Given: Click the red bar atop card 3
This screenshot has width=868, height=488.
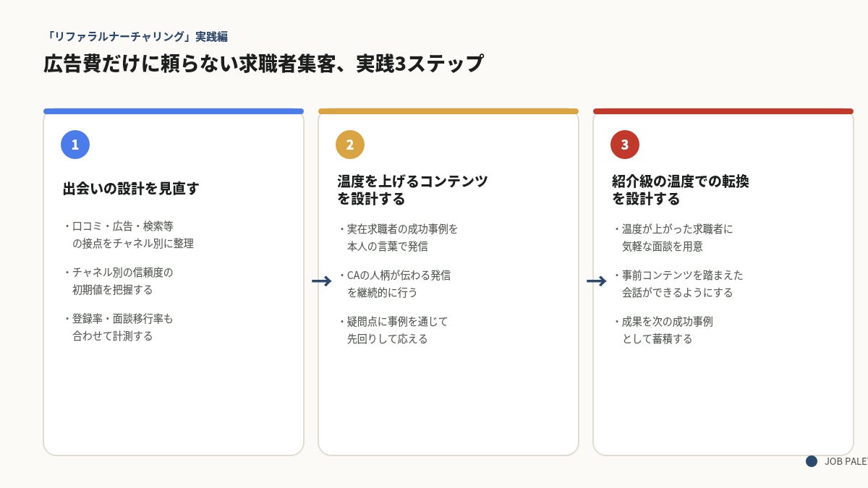Looking at the screenshot, I should coord(723,111).
